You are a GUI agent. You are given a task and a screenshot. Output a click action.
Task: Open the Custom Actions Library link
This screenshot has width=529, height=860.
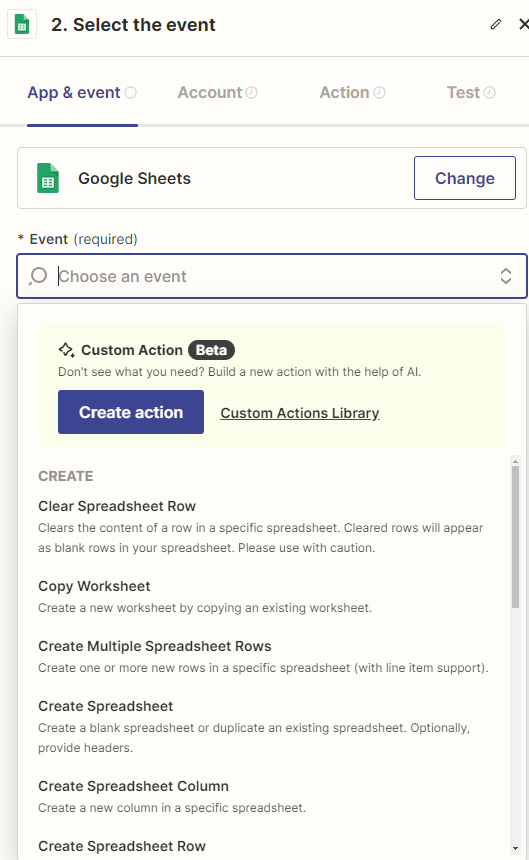click(x=300, y=413)
